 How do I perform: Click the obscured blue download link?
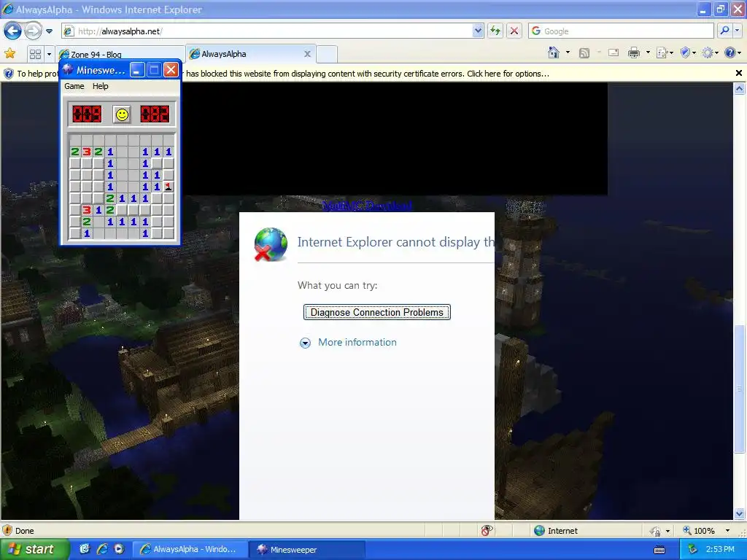click(x=367, y=205)
